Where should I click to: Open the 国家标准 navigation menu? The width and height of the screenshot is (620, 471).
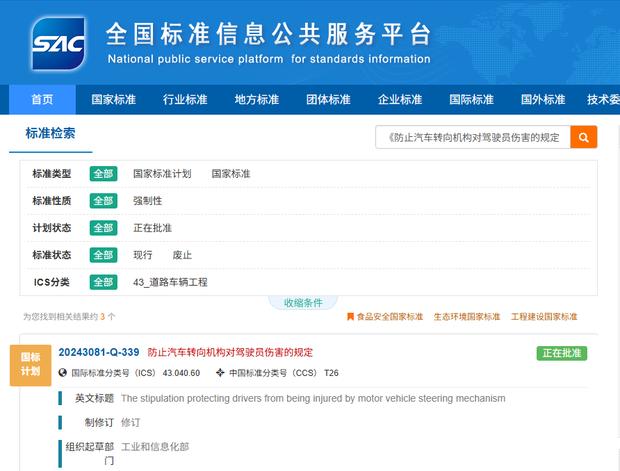[113, 100]
